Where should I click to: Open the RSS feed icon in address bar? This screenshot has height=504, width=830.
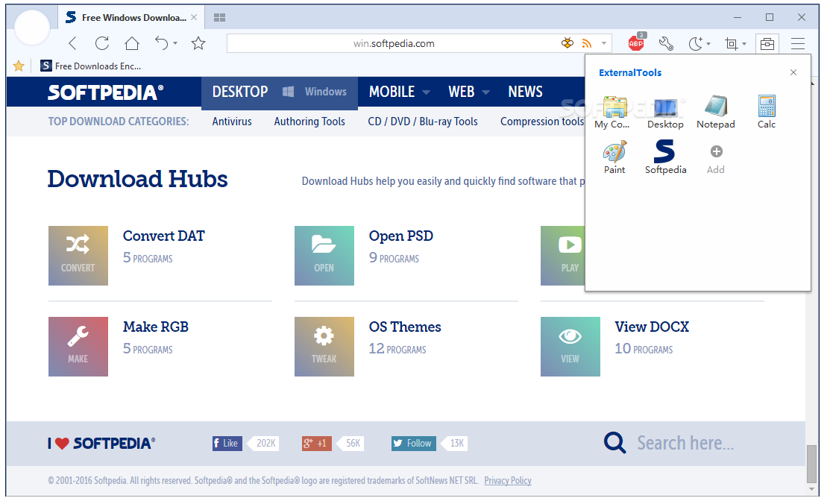point(586,43)
